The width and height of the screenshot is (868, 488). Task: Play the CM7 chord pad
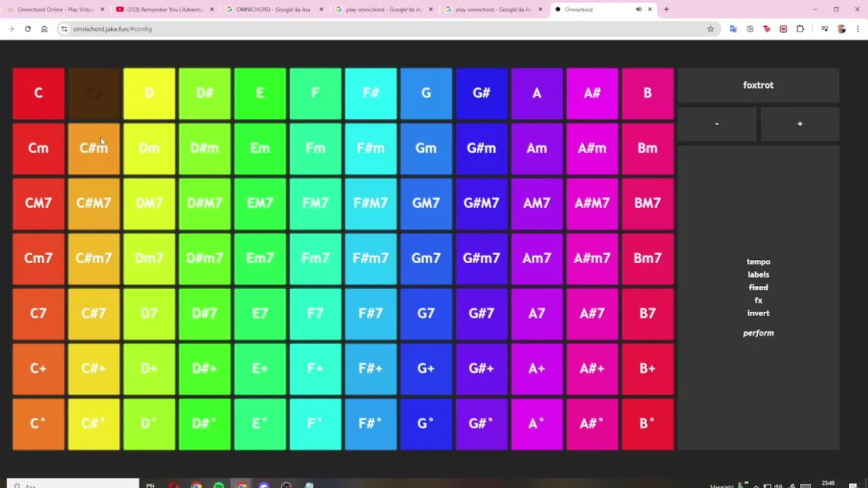39,203
